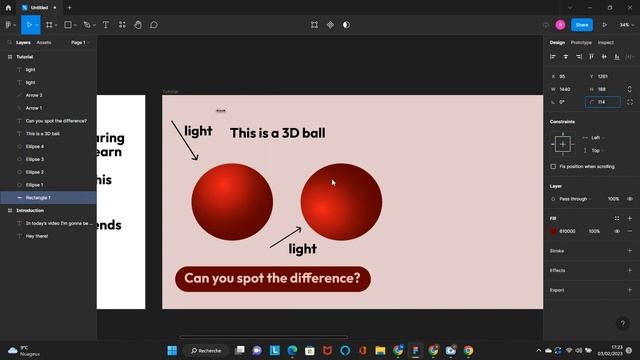640x360 pixels.
Task: Switch to the Inspect tab
Action: tap(606, 42)
